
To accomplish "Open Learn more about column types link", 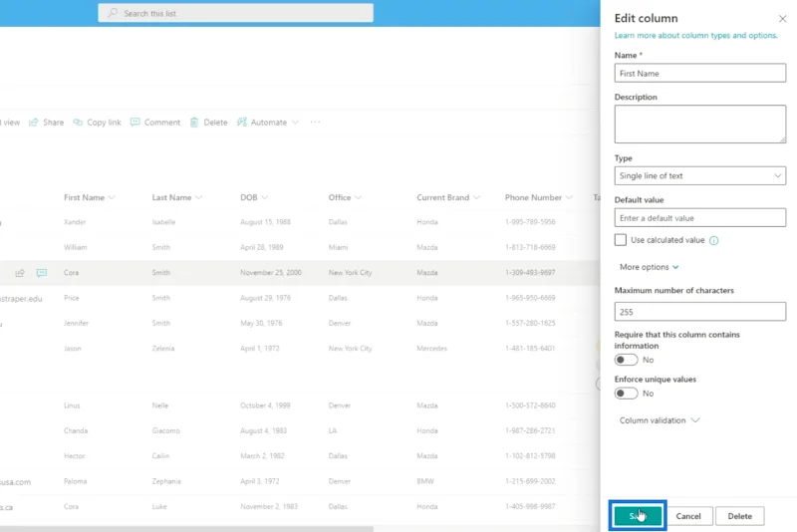I will [x=695, y=36].
